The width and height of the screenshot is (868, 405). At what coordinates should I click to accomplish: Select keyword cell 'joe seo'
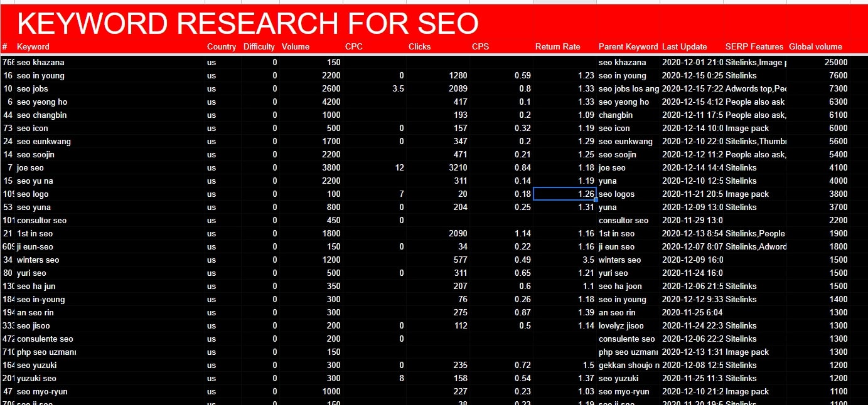110,167
